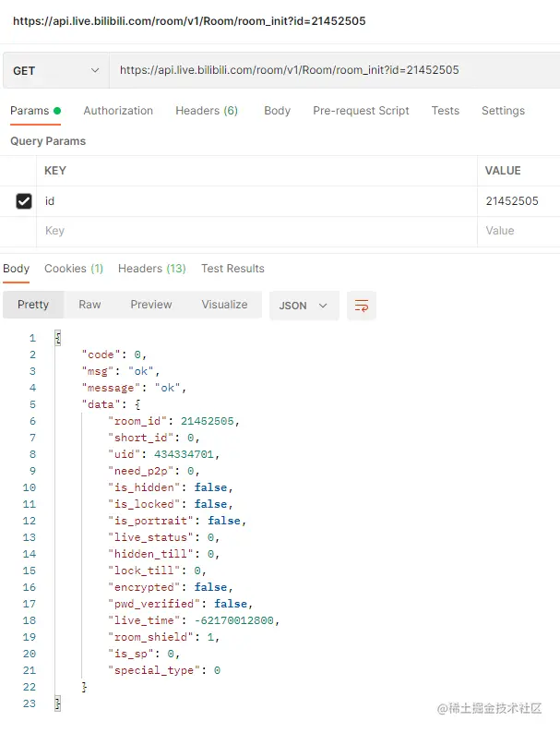Screen dimensions: 560x733
Task: Click the "pwd_verified": false line
Action: point(180,604)
